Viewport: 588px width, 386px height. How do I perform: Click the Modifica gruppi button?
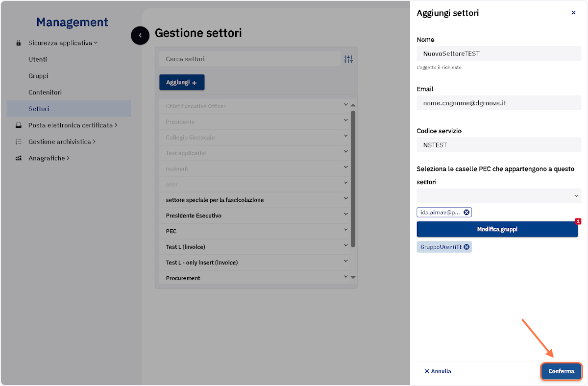[497, 229]
